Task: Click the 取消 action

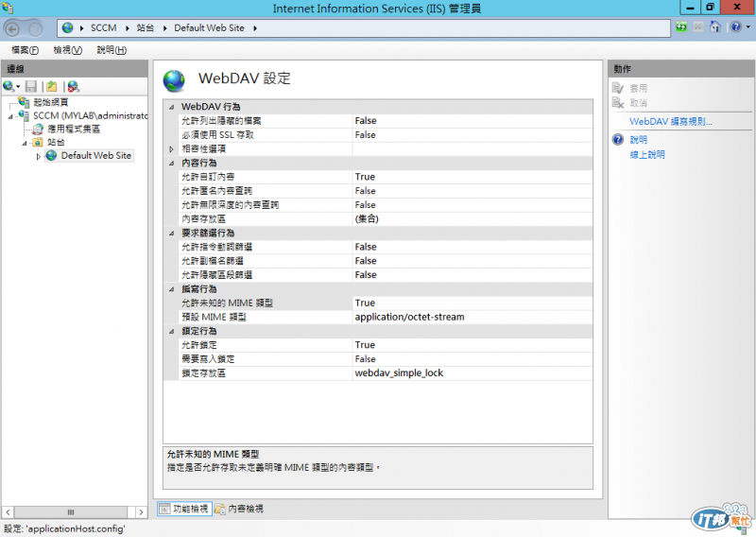Action: coord(639,102)
